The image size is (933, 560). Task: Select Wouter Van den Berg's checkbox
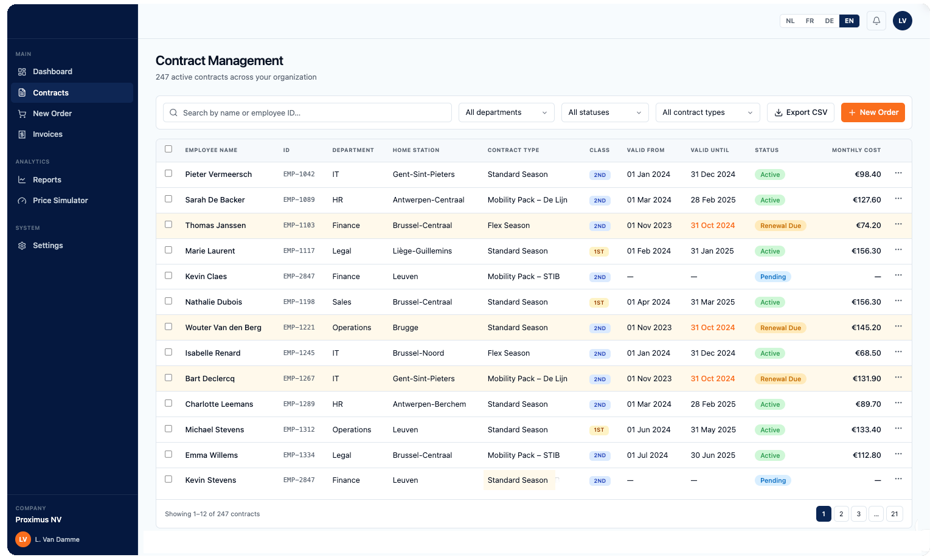[168, 327]
